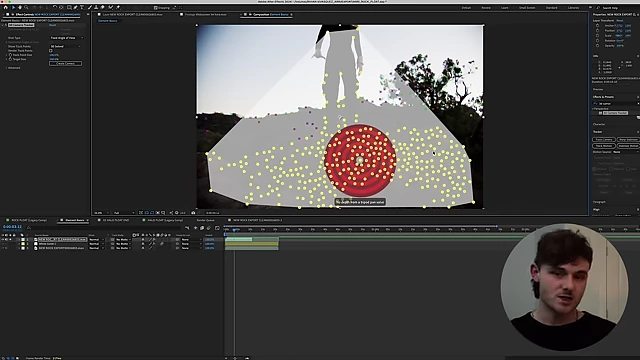Select the Roto Brush tool

point(110,7)
